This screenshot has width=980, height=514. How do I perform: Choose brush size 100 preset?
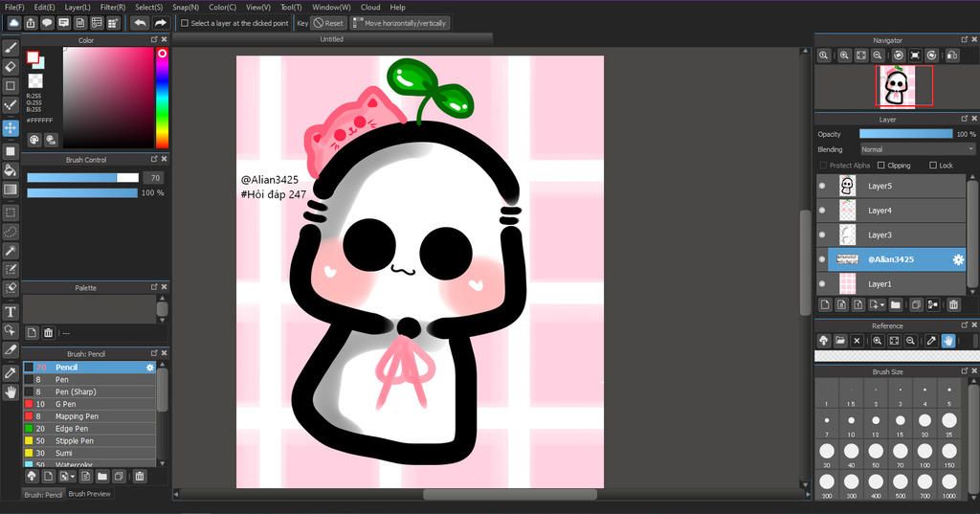pos(924,455)
